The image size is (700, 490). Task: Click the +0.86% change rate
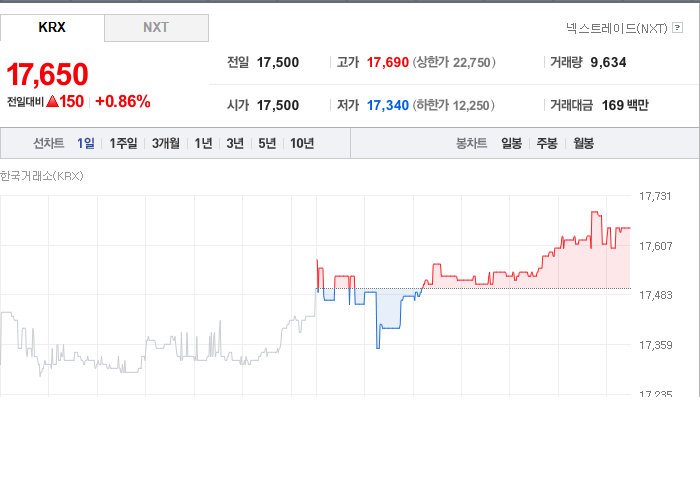click(123, 101)
